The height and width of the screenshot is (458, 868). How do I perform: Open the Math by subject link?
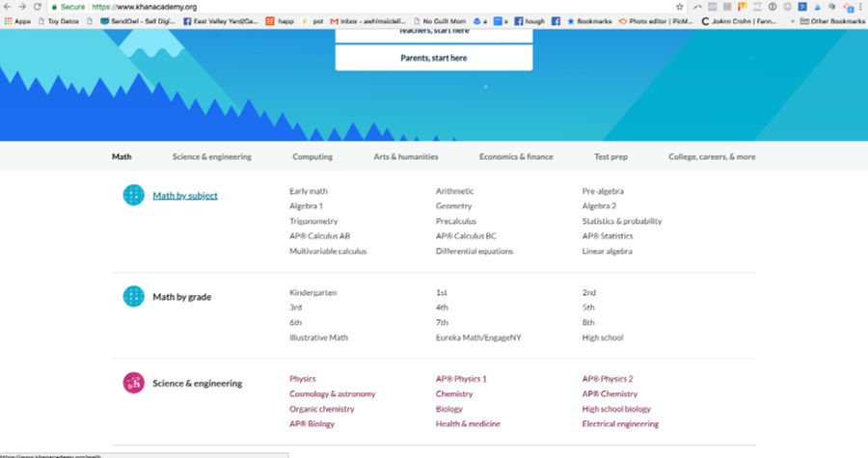tap(185, 196)
